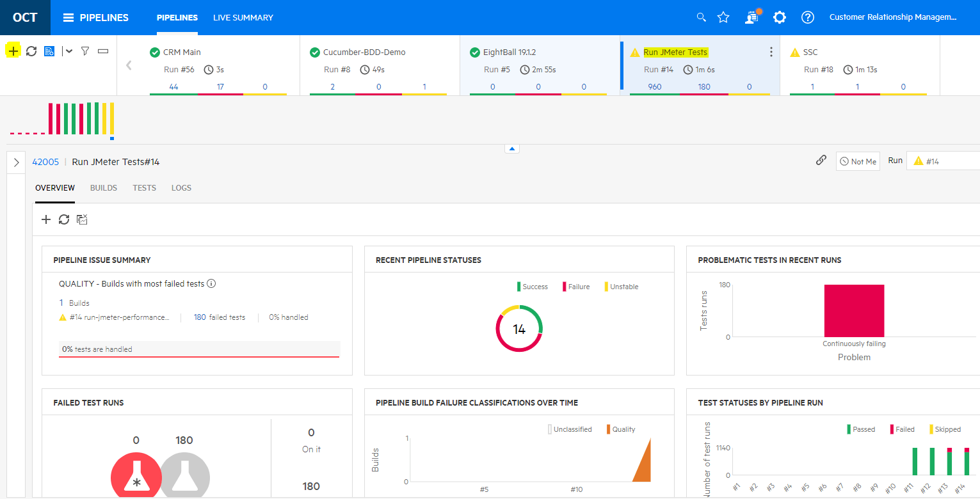The width and height of the screenshot is (980, 499).
Task: Open My Work notifications icon
Action: (751, 17)
